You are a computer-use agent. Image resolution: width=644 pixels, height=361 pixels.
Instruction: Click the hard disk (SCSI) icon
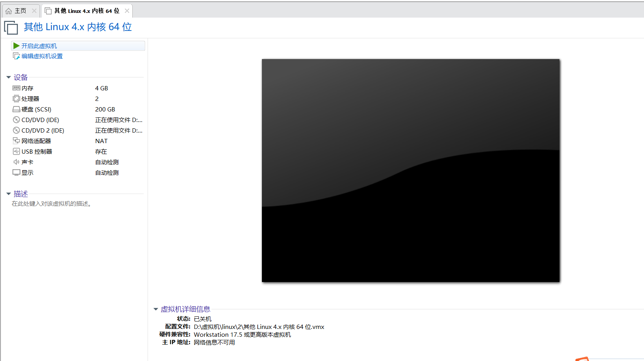pyautogui.click(x=16, y=109)
